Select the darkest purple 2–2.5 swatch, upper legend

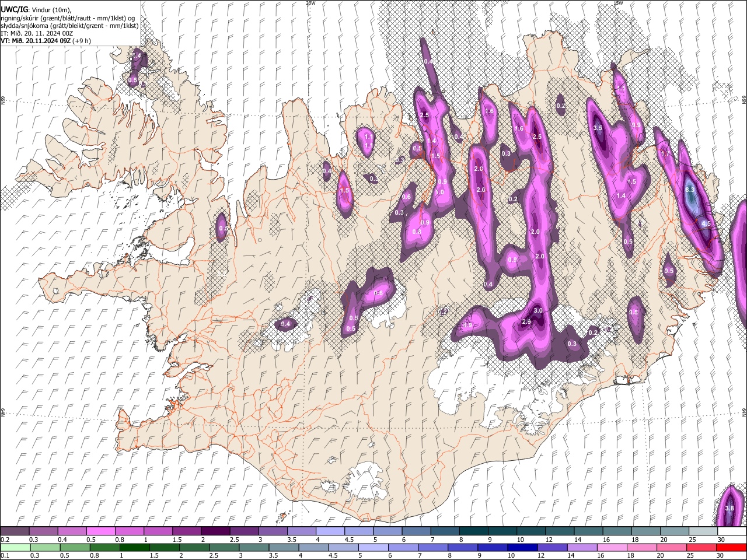tap(215, 531)
